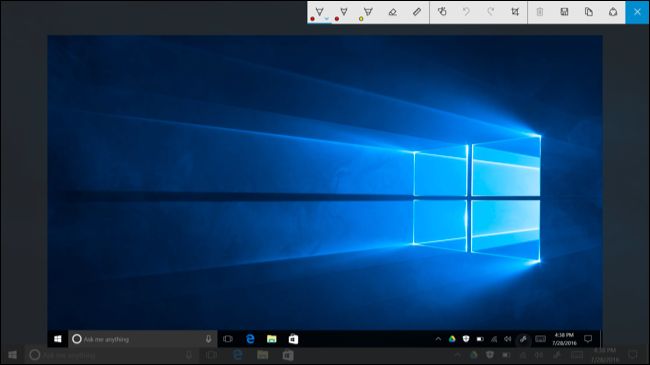This screenshot has width=650, height=365.
Task: Select the ballpoint pen tool
Action: (319, 12)
